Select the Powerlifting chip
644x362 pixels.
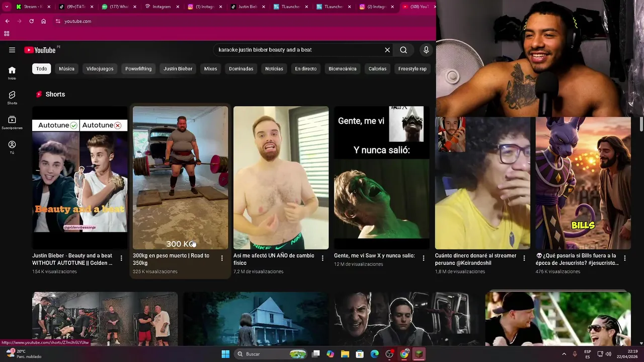pyautogui.click(x=138, y=69)
